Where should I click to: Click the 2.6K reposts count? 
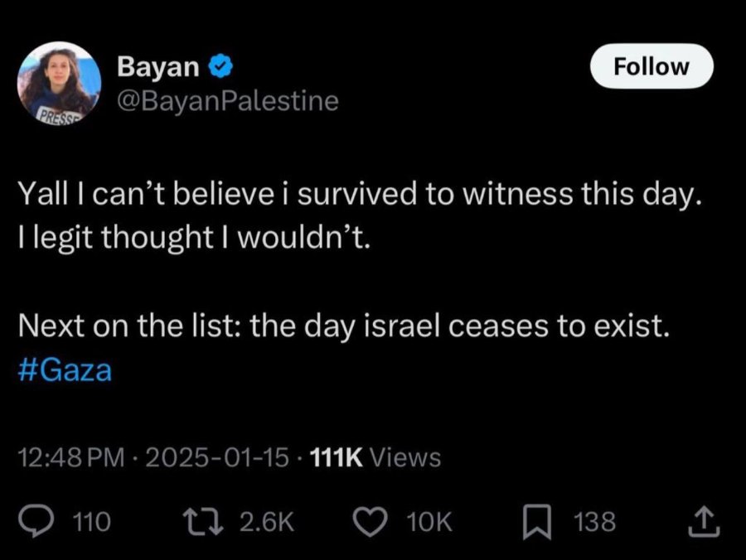[267, 522]
